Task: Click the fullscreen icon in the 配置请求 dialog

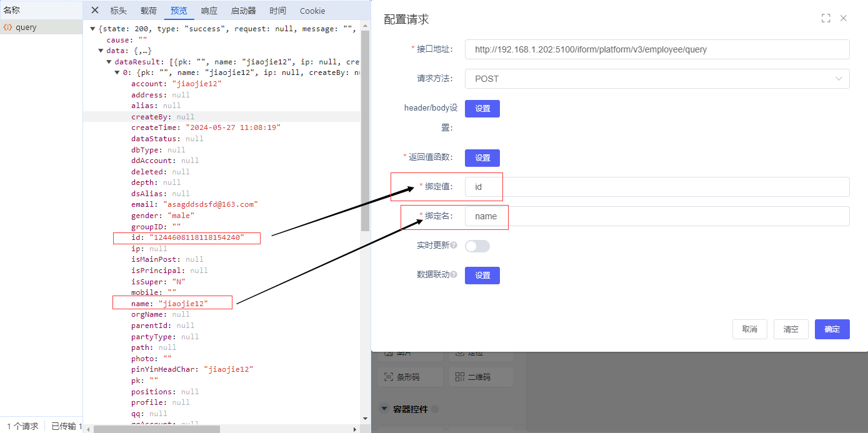Action: tap(826, 19)
